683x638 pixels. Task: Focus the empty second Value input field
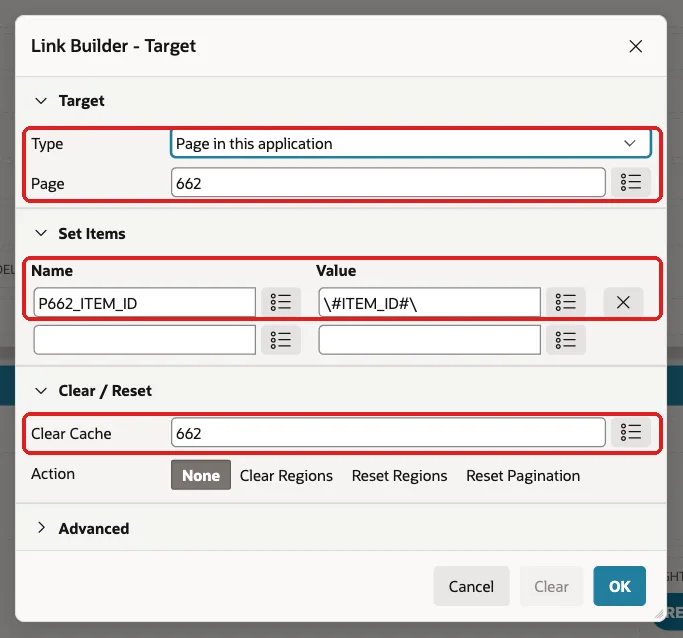tap(429, 340)
